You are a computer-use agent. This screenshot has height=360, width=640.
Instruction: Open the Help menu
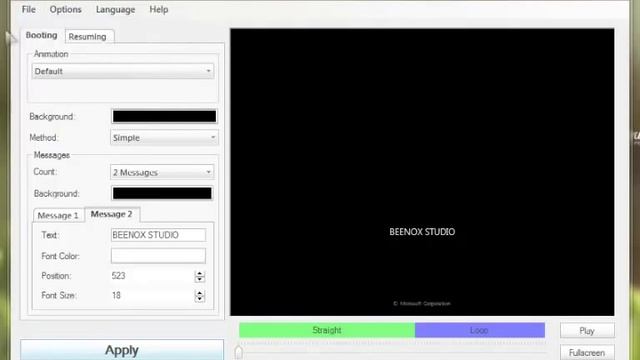click(x=159, y=9)
